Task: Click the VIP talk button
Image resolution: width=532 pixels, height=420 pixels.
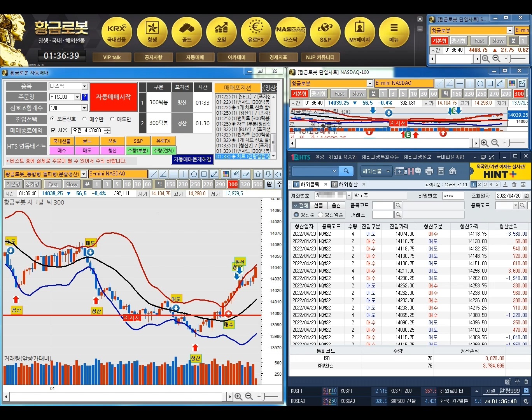Action: coord(112,57)
